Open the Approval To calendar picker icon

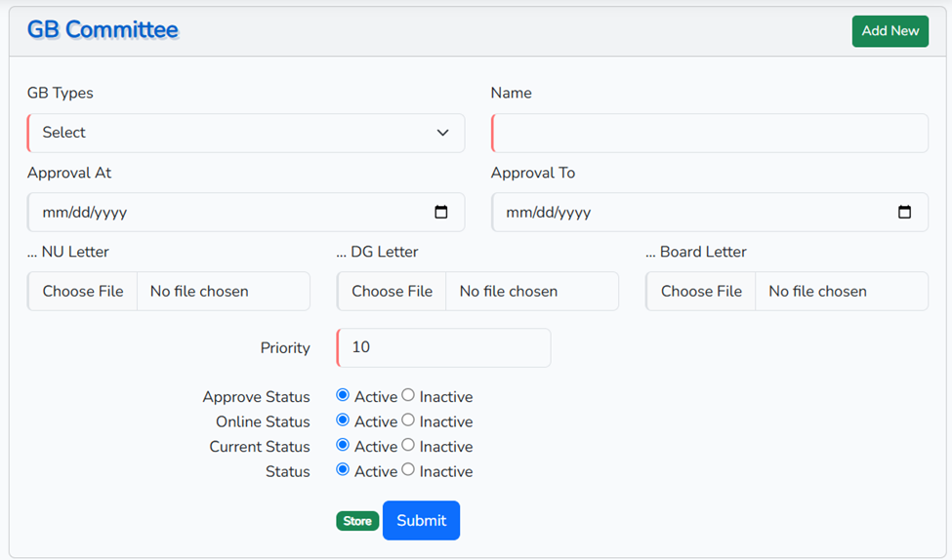[904, 213]
